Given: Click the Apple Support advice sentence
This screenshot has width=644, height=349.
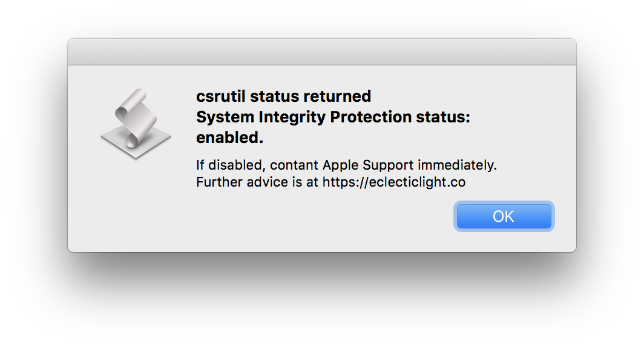Looking at the screenshot, I should [x=346, y=164].
